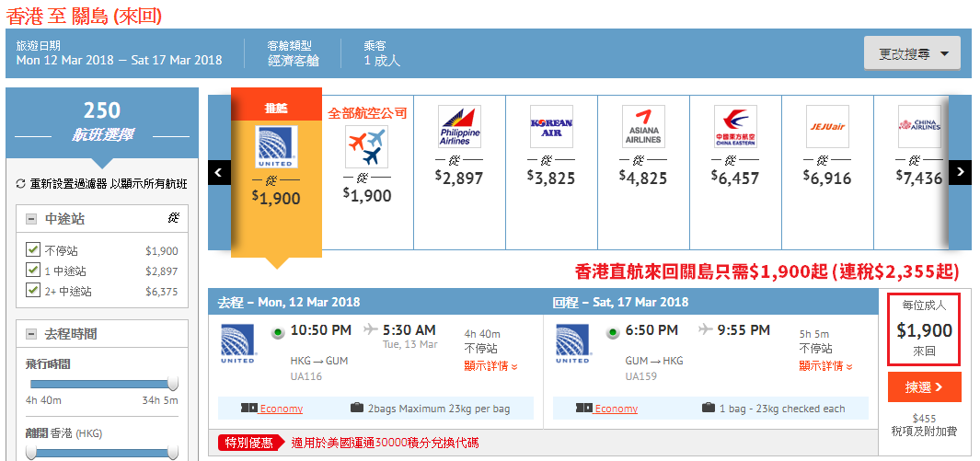Click United logo on outbound flight
This screenshot has height=461, width=980.
[237, 343]
